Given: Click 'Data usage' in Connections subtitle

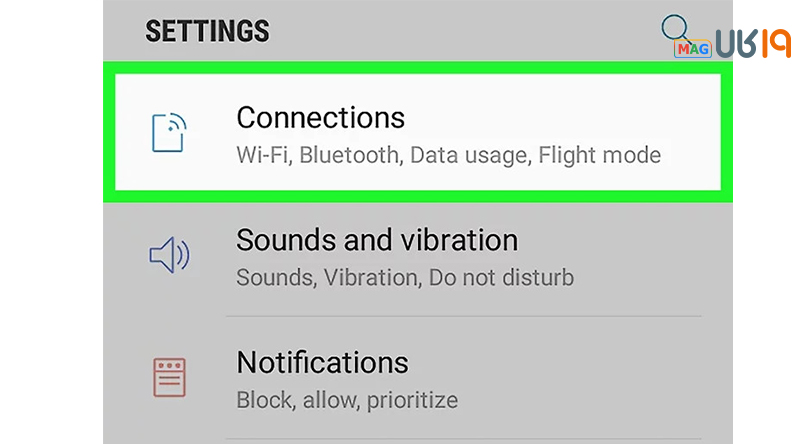Looking at the screenshot, I should 470,156.
